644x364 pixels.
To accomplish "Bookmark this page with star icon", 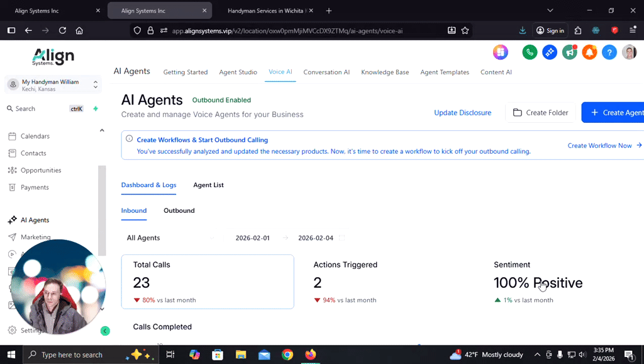I will click(465, 30).
